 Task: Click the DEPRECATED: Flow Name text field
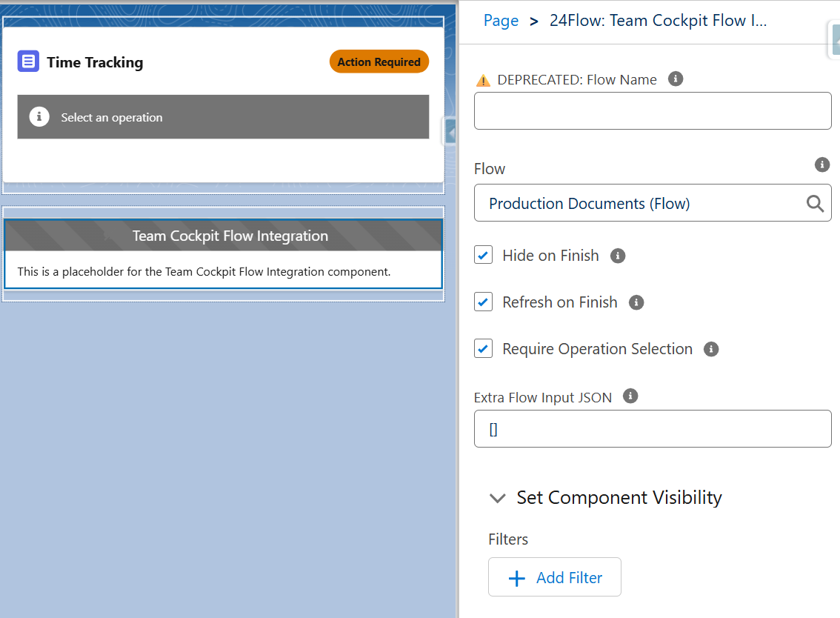pos(653,110)
